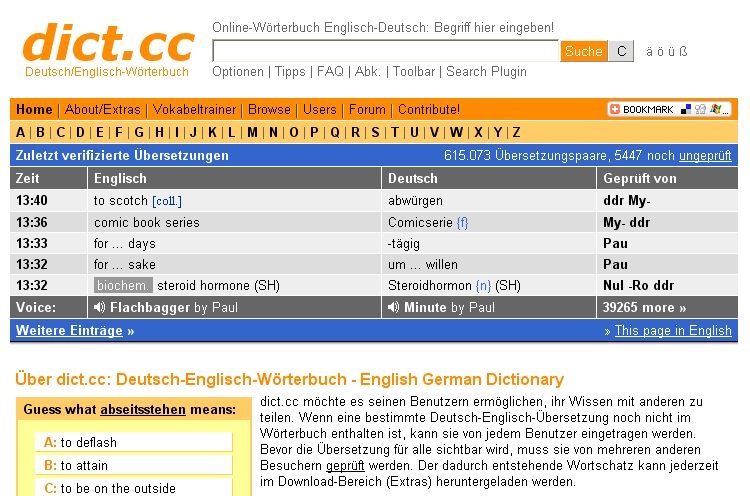Image resolution: width=750 pixels, height=496 pixels.
Task: Open the 'abseitsstehen' word link
Action: [x=143, y=409]
